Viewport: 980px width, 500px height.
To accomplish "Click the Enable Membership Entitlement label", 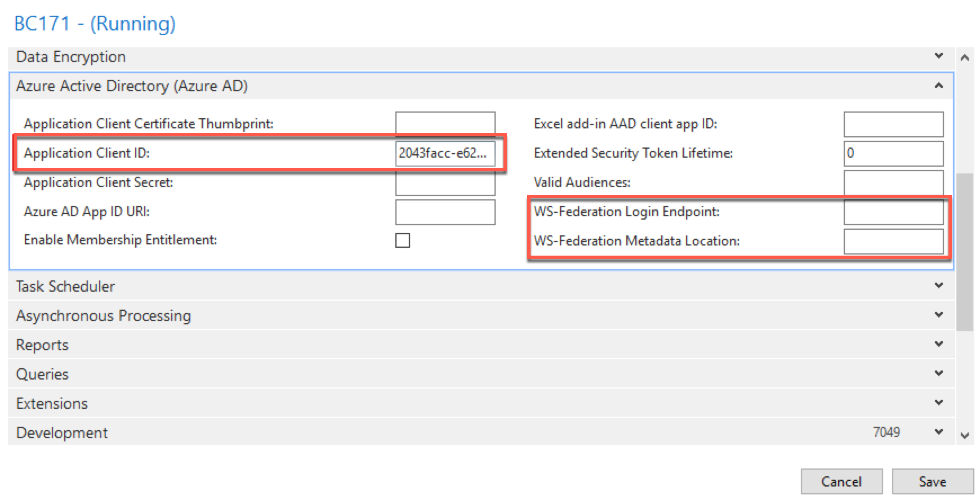I will [121, 240].
